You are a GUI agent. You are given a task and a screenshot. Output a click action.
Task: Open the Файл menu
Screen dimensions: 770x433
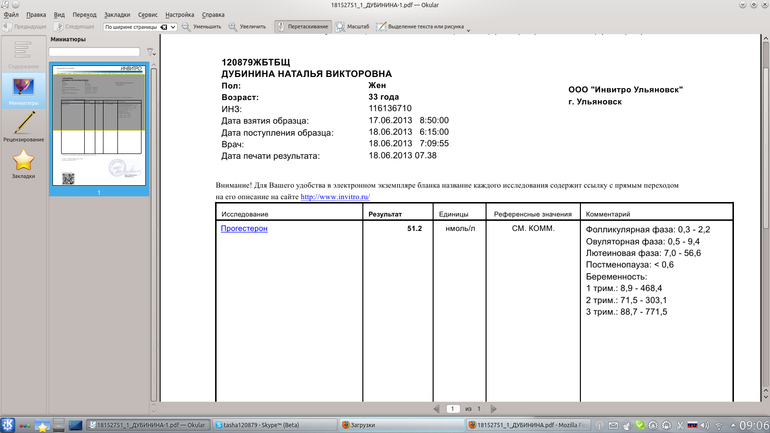11,15
